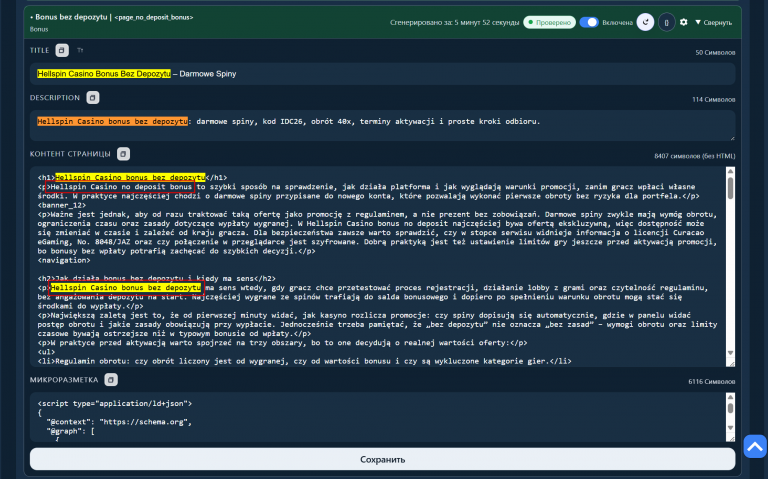This screenshot has width=768, height=479.
Task: Click the КОНТЕНТ СТРАНИЦЫ label
Action: tap(70, 154)
